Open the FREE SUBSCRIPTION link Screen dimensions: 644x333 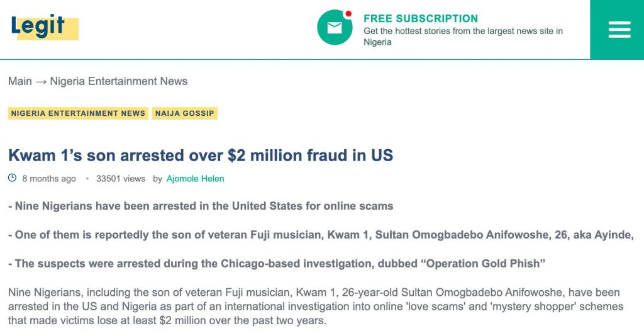point(421,18)
